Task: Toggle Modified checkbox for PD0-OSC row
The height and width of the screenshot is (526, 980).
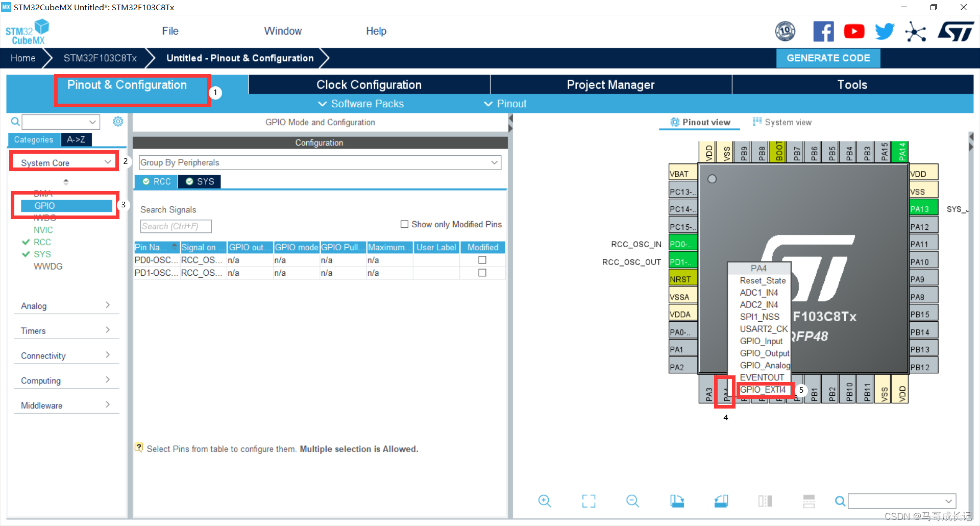Action: coord(482,260)
